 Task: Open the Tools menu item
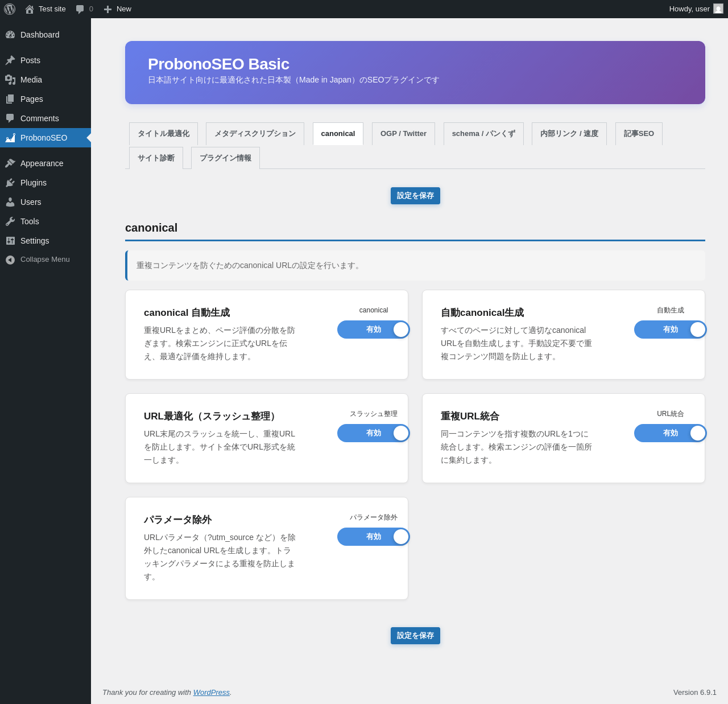click(45, 221)
